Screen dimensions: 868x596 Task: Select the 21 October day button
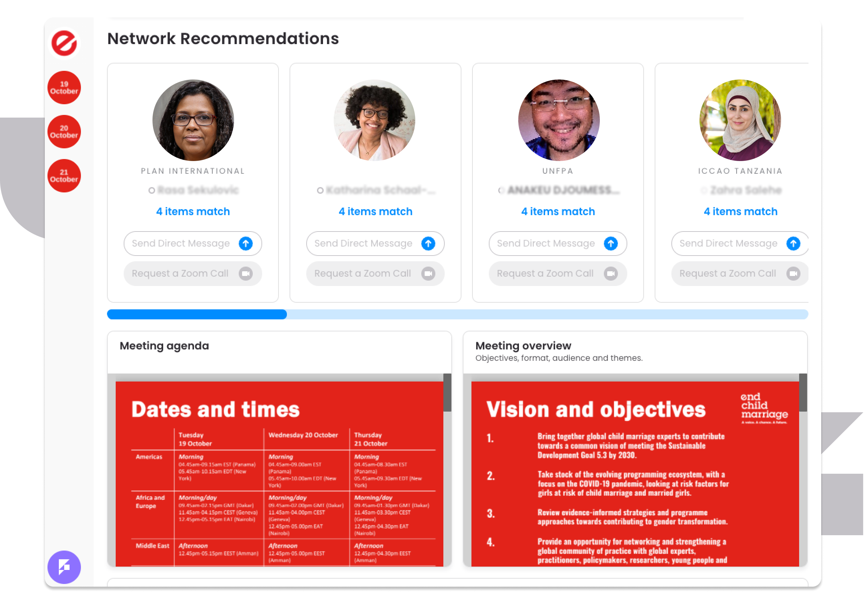(x=64, y=176)
